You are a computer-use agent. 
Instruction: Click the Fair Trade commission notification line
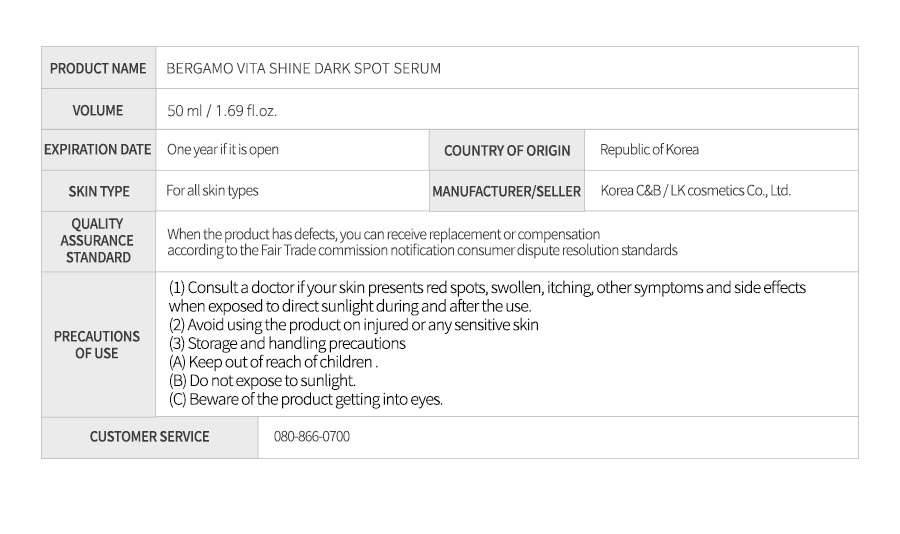pyautogui.click(x=422, y=250)
